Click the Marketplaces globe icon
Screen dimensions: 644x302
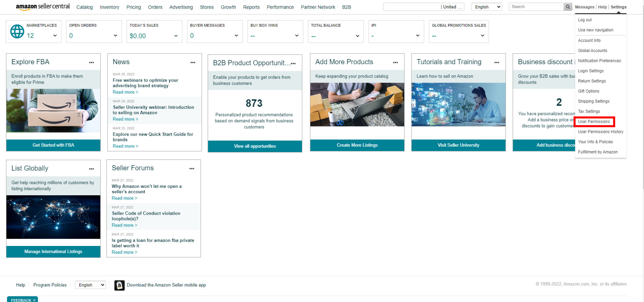pyautogui.click(x=17, y=32)
